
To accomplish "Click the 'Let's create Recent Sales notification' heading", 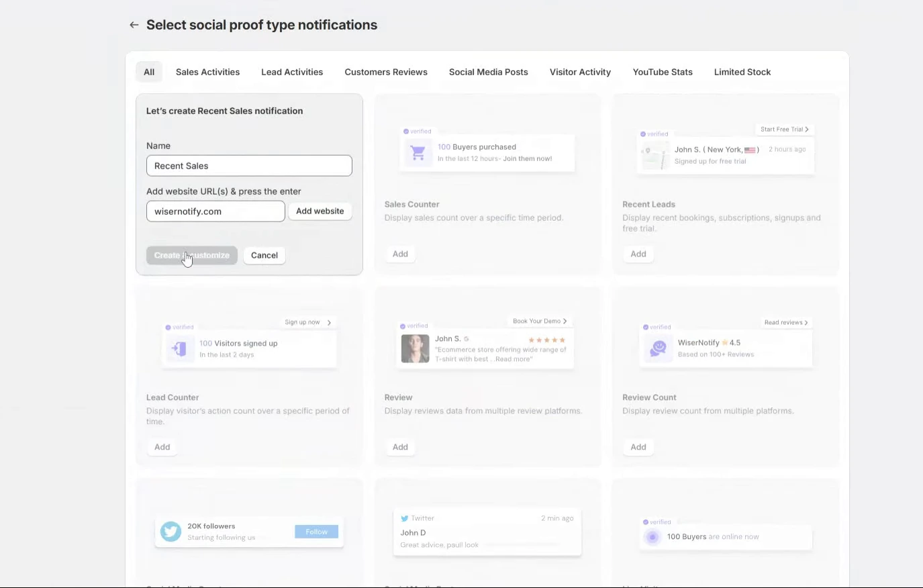I will (x=224, y=111).
